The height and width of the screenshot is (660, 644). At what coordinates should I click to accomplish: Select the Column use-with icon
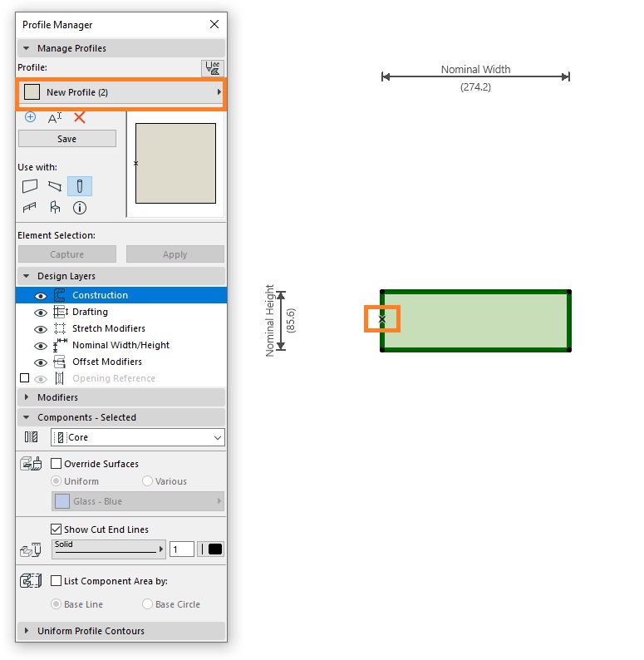(80, 186)
